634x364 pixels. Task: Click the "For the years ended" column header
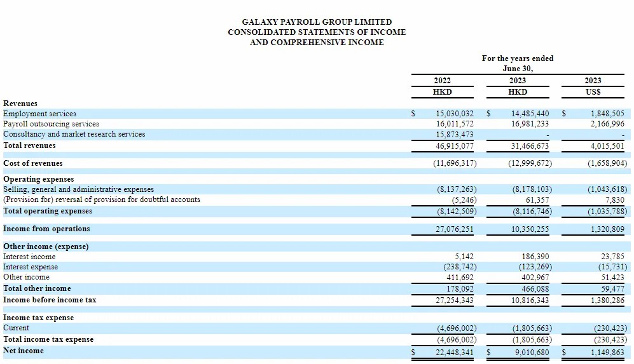coord(518,58)
